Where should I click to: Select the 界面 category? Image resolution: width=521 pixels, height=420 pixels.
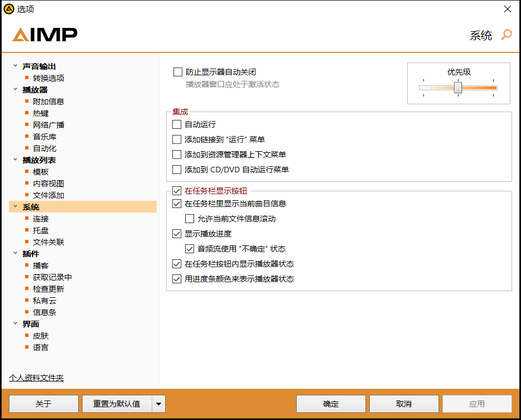(x=31, y=324)
